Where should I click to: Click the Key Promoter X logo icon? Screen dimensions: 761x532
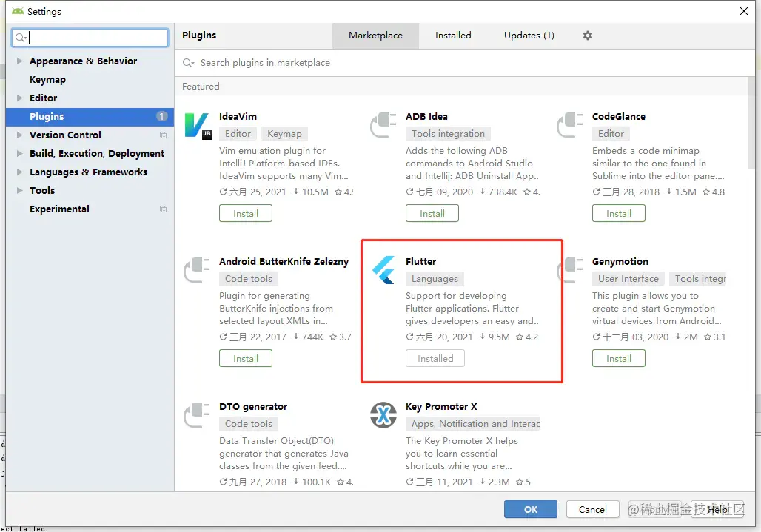click(x=383, y=415)
